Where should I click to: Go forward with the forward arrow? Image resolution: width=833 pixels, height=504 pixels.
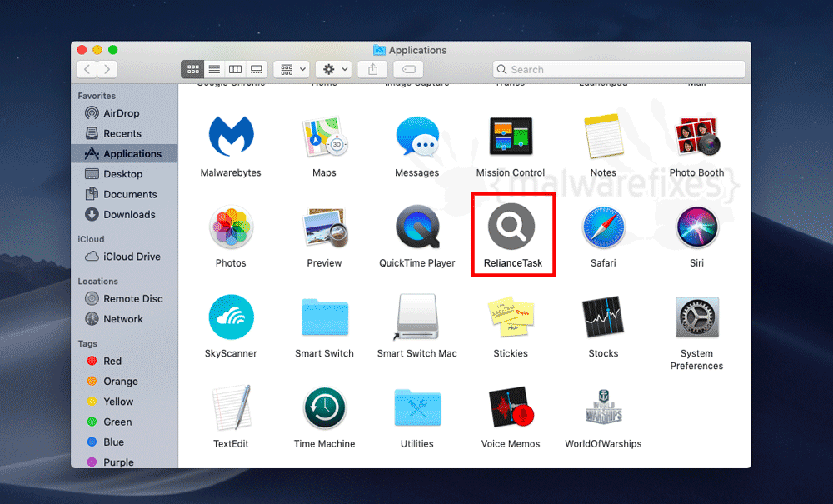click(x=107, y=70)
